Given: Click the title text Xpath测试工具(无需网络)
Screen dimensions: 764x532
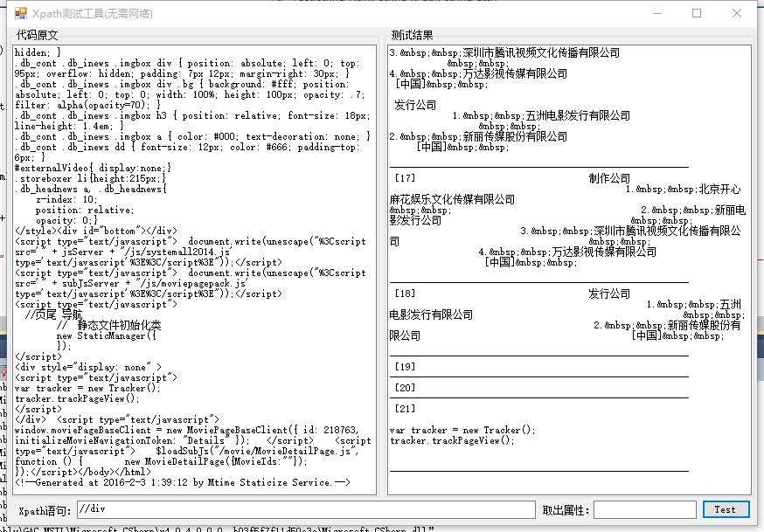Looking at the screenshot, I should tap(93, 14).
